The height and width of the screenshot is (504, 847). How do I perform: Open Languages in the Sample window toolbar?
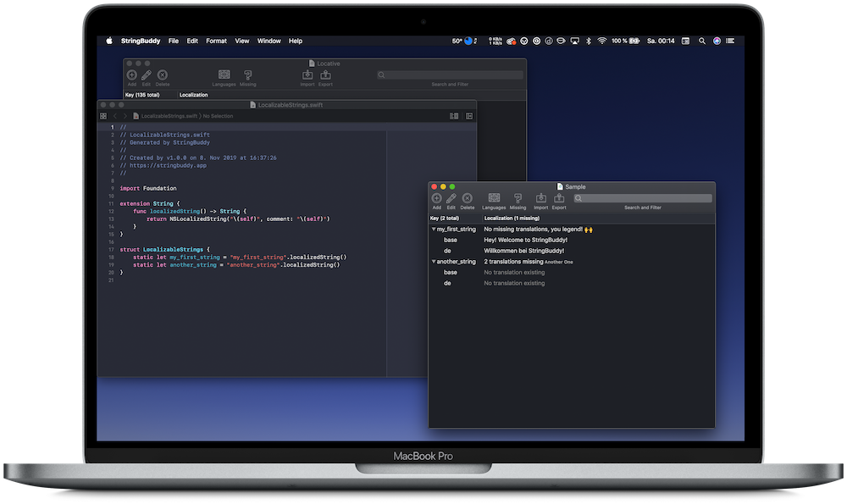tap(494, 197)
